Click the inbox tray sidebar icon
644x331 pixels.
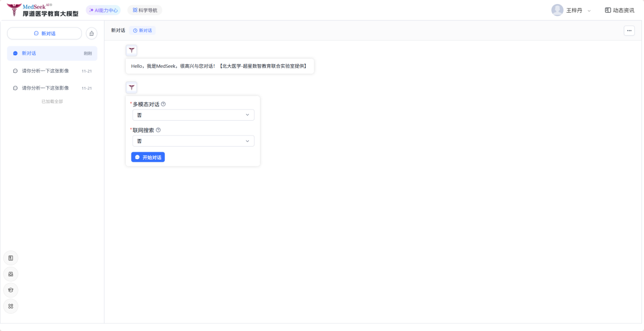click(x=11, y=274)
